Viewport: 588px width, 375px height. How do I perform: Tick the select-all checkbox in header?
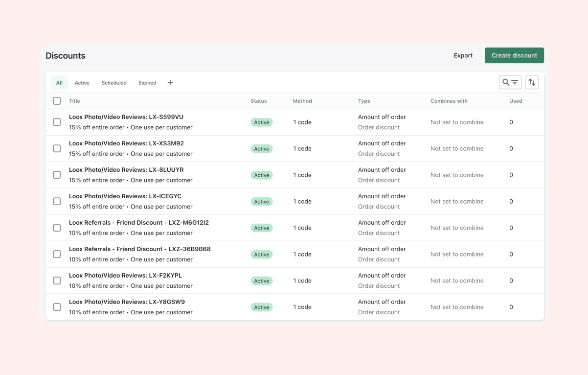pyautogui.click(x=57, y=101)
